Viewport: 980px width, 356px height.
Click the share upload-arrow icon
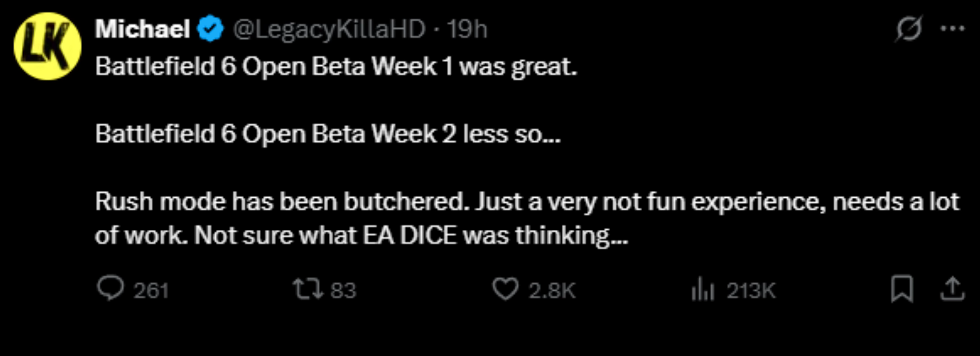tap(952, 289)
